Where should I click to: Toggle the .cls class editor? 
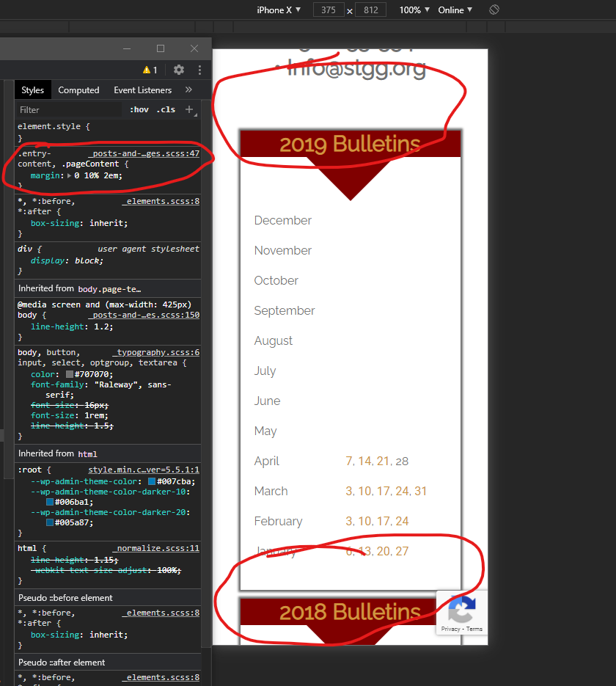point(166,109)
